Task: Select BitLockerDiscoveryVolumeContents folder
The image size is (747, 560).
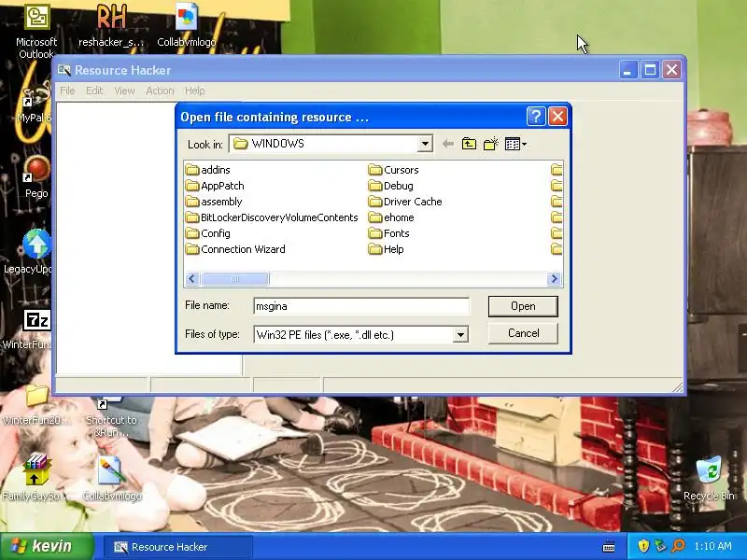Action: tap(272, 217)
